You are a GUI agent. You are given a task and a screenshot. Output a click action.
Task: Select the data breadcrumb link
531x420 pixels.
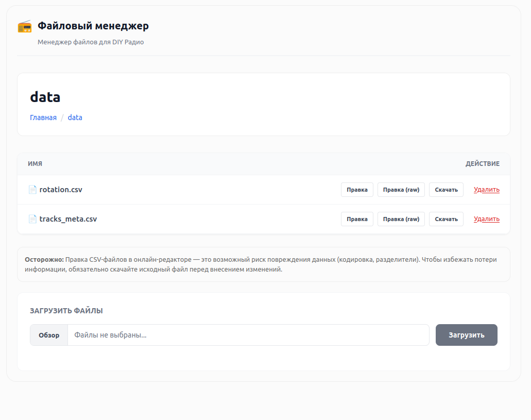pyautogui.click(x=75, y=117)
